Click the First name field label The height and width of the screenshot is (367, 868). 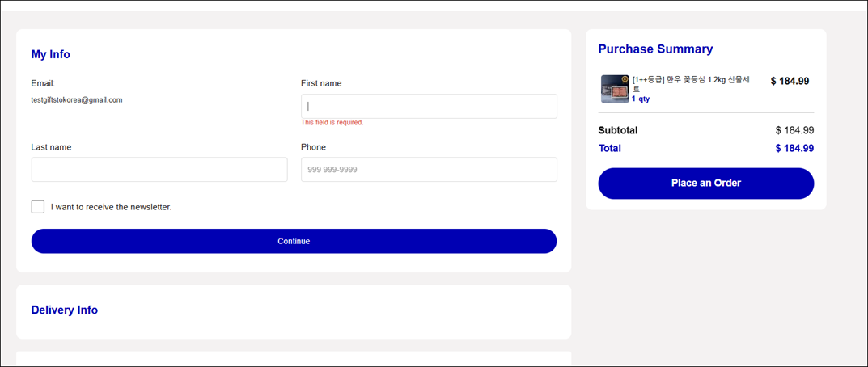coord(321,83)
